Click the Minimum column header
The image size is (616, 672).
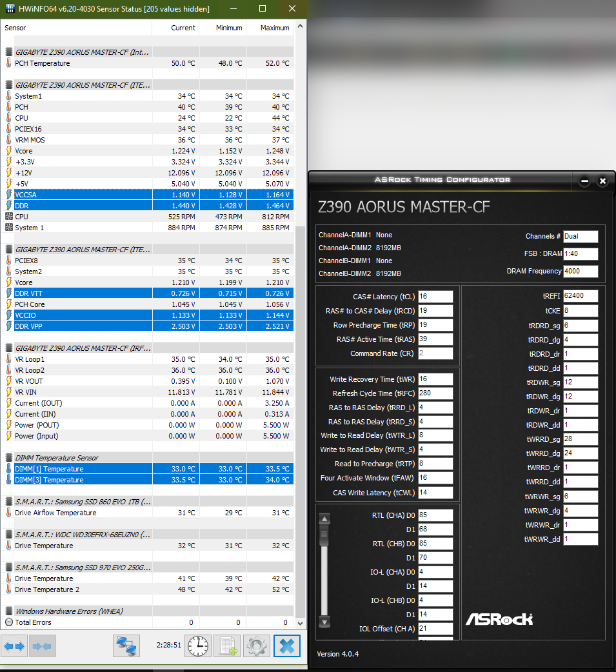pos(223,28)
